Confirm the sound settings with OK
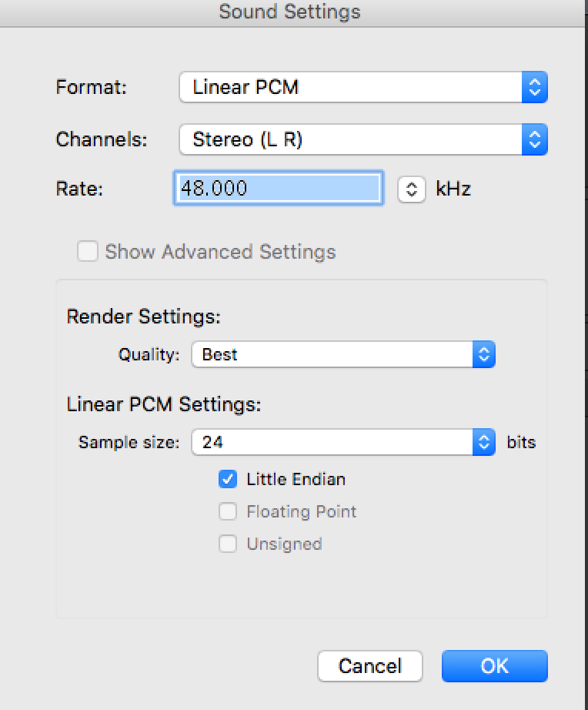 coord(494,666)
